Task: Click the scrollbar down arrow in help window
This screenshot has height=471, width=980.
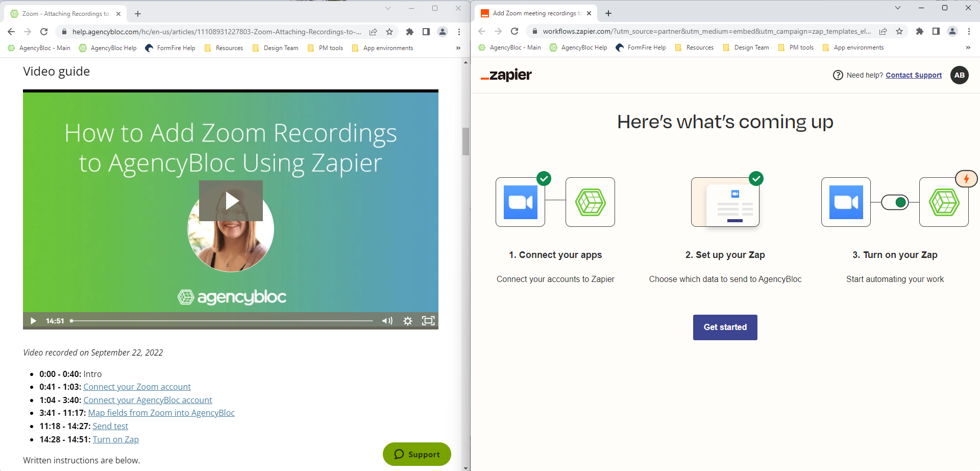Action: pos(465,467)
